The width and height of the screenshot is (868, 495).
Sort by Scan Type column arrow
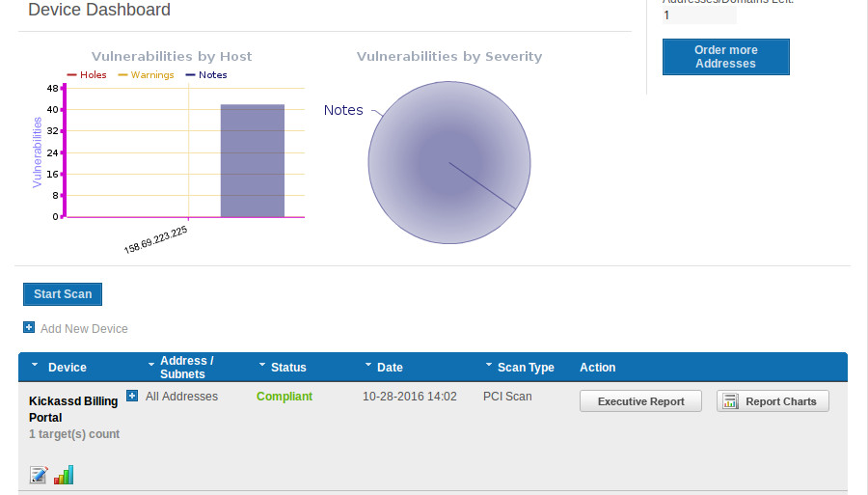[x=489, y=365]
